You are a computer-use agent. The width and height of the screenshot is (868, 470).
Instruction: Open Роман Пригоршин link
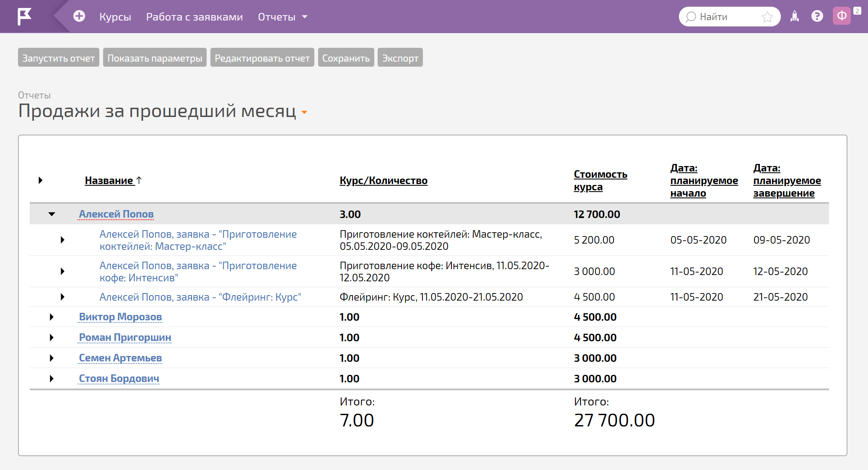[x=125, y=338]
